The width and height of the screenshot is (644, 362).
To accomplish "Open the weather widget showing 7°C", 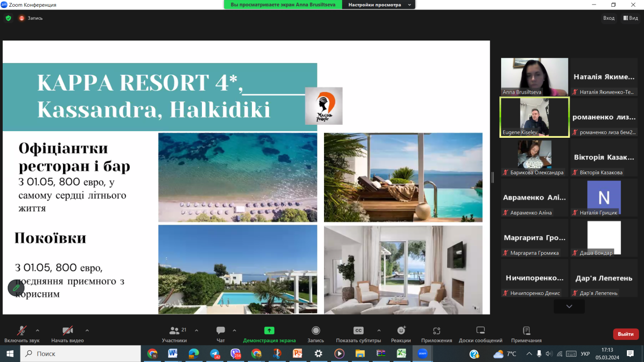I will point(505,353).
